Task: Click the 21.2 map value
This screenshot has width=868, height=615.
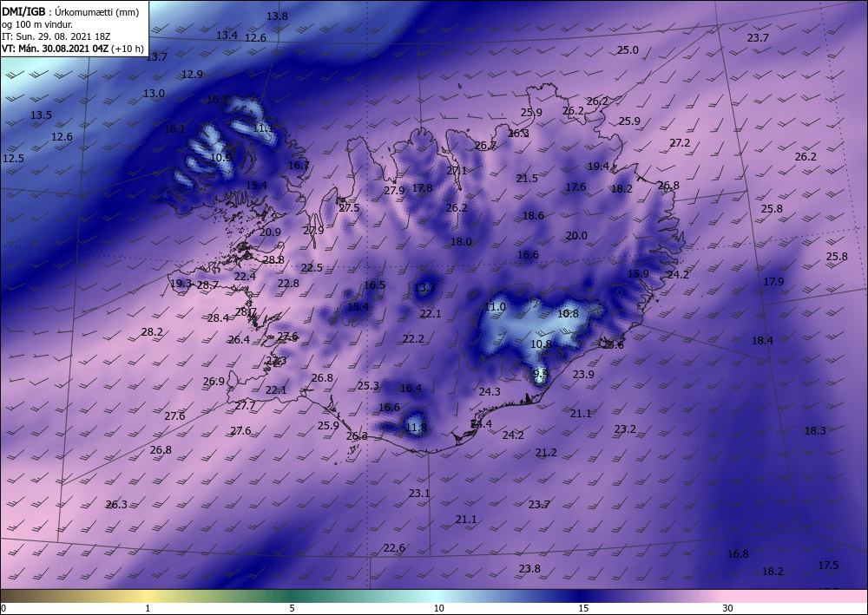Action: 546,453
